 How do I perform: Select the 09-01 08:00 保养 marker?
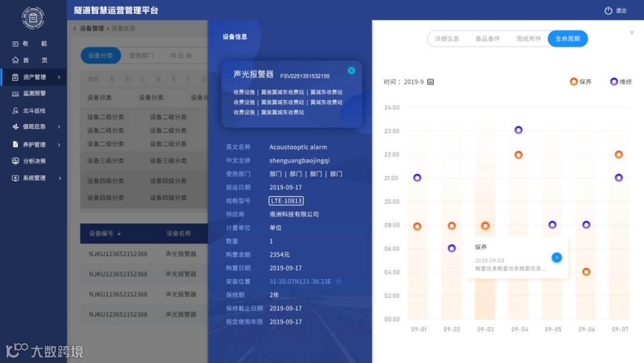(x=417, y=226)
